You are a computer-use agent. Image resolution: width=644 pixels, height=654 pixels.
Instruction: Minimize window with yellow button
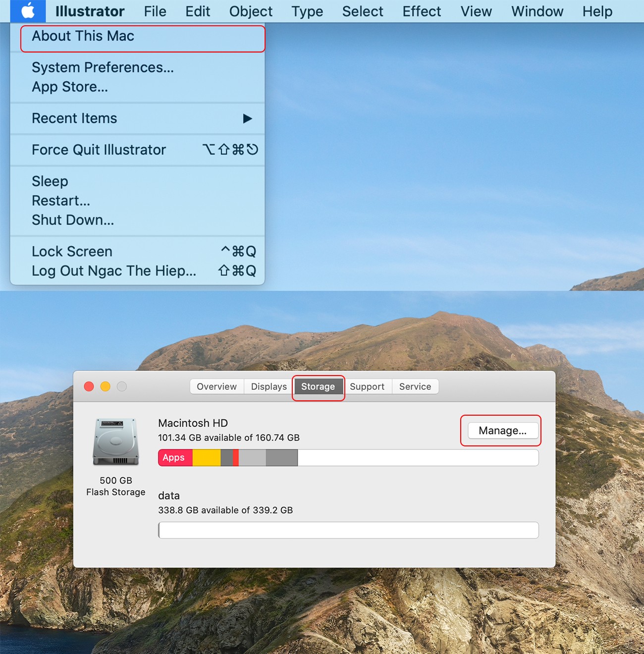click(106, 386)
